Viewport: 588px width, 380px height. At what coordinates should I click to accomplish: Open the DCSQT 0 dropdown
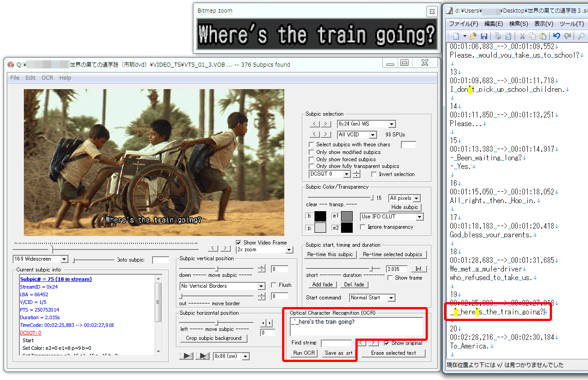[x=330, y=174]
